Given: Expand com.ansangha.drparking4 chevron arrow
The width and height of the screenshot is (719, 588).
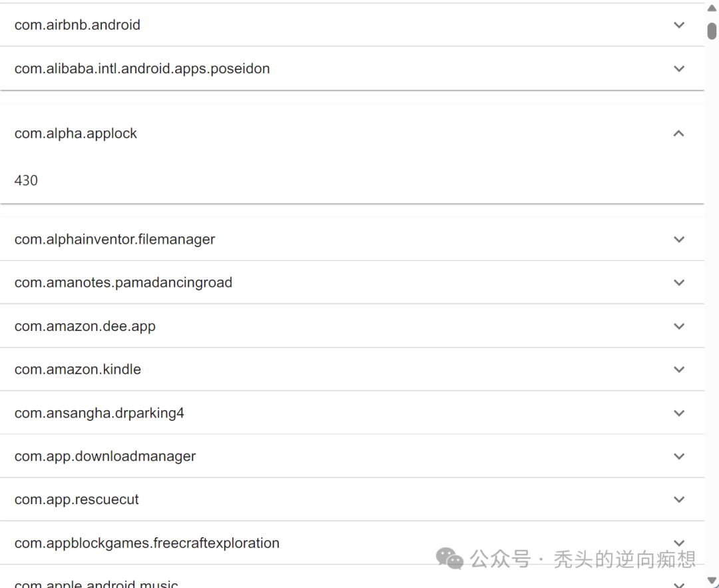Looking at the screenshot, I should click(x=679, y=413).
